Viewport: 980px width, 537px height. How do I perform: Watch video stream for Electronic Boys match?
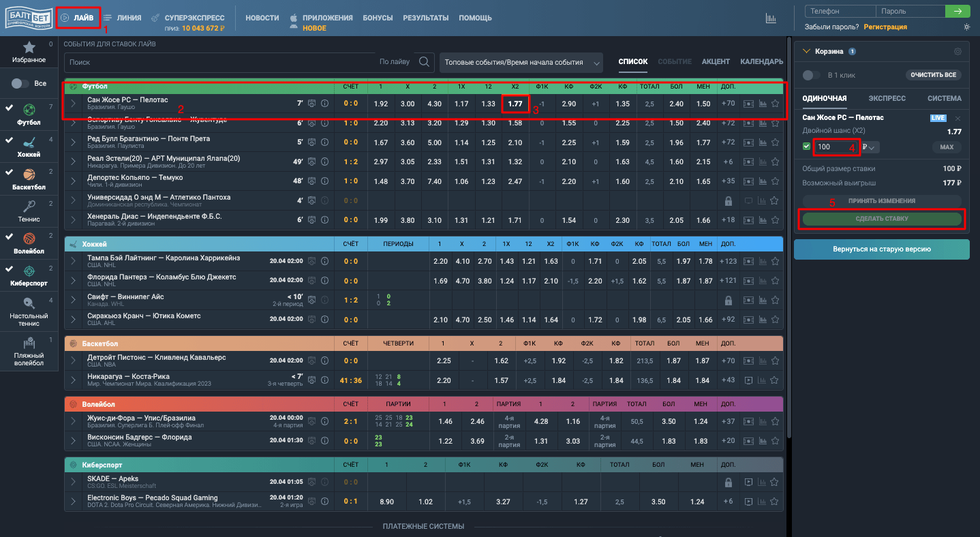tap(748, 502)
